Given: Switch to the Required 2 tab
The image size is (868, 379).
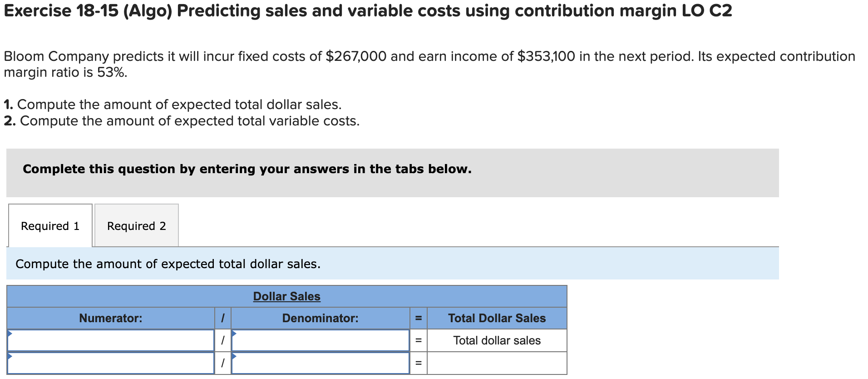Looking at the screenshot, I should pos(136,225).
